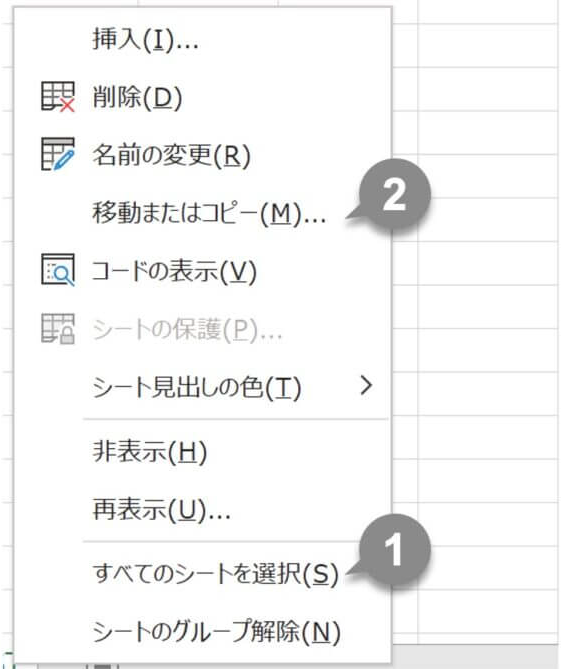Click the greyed sheet protection lock icon
The width and height of the screenshot is (564, 669).
(58, 329)
